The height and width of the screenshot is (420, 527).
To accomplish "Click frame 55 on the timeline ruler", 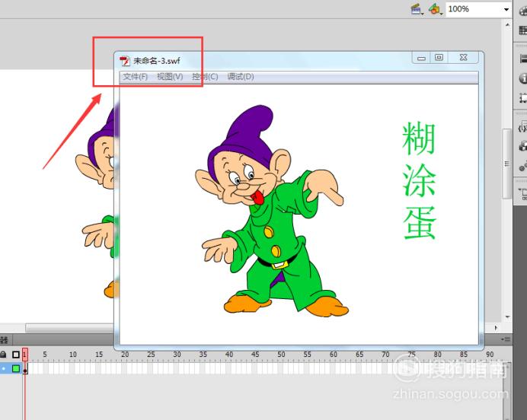I will click(x=307, y=355).
